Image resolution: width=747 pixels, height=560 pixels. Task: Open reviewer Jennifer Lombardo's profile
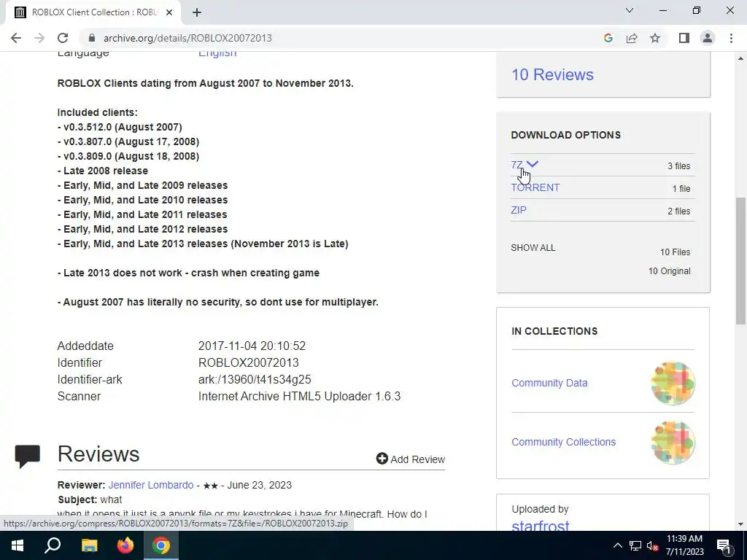coord(150,485)
